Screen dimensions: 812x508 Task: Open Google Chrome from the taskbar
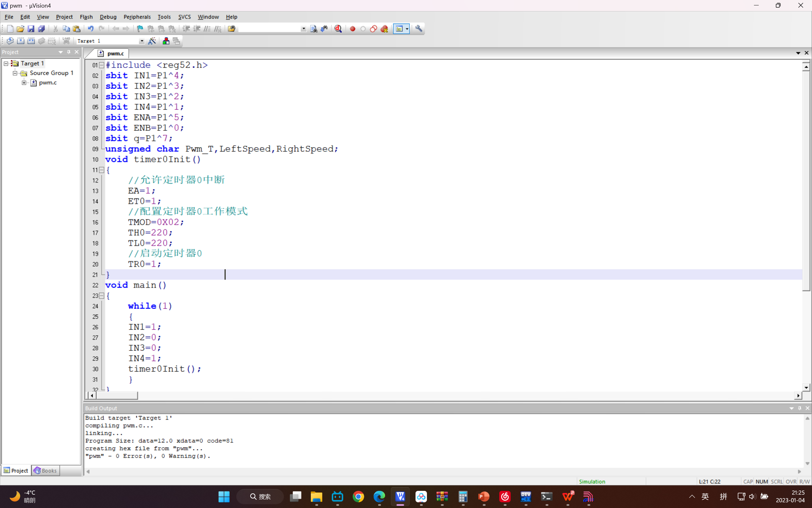(358, 497)
